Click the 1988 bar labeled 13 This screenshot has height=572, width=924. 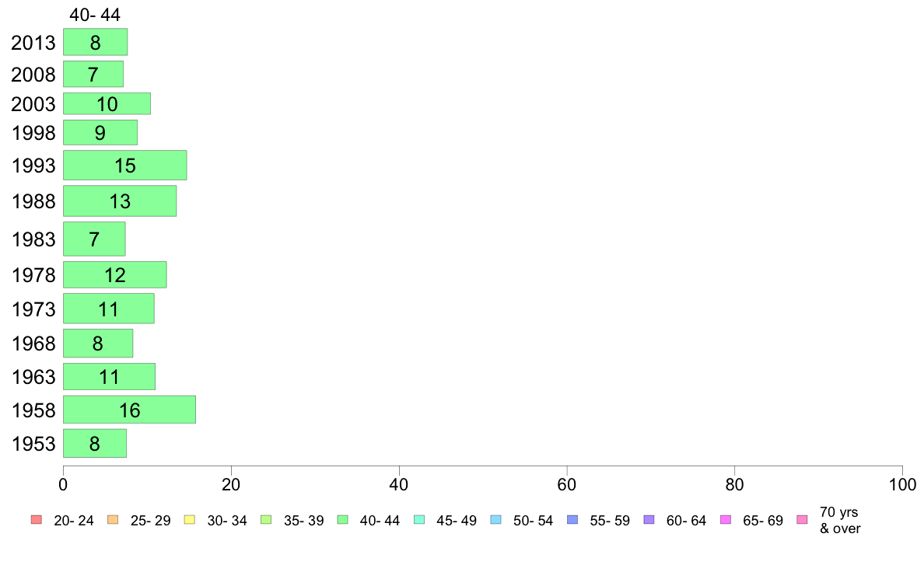pyautogui.click(x=120, y=201)
